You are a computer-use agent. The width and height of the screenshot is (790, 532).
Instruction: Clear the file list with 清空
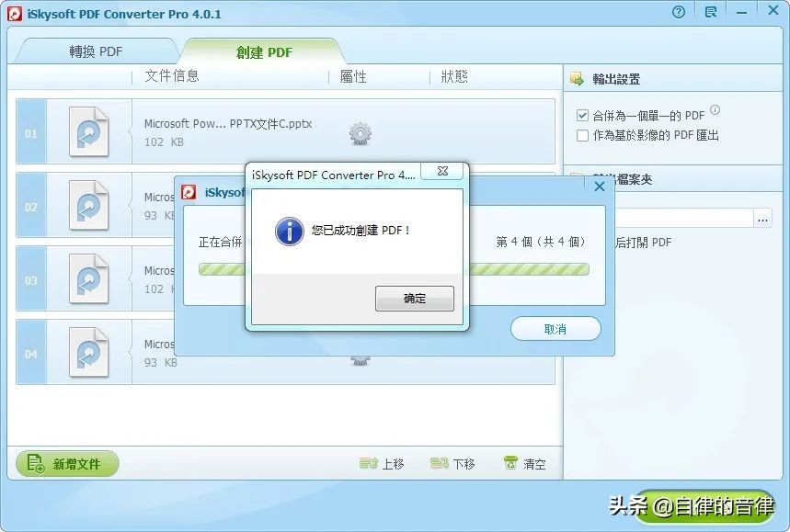pyautogui.click(x=524, y=464)
